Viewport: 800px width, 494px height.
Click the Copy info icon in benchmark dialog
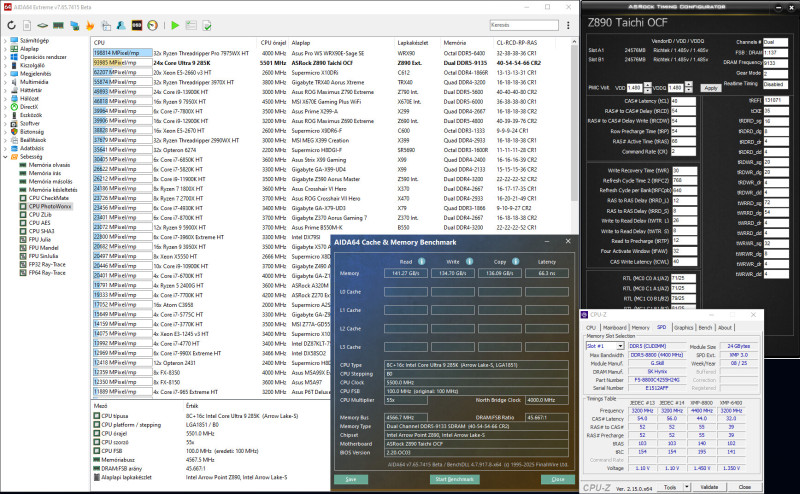(x=516, y=261)
